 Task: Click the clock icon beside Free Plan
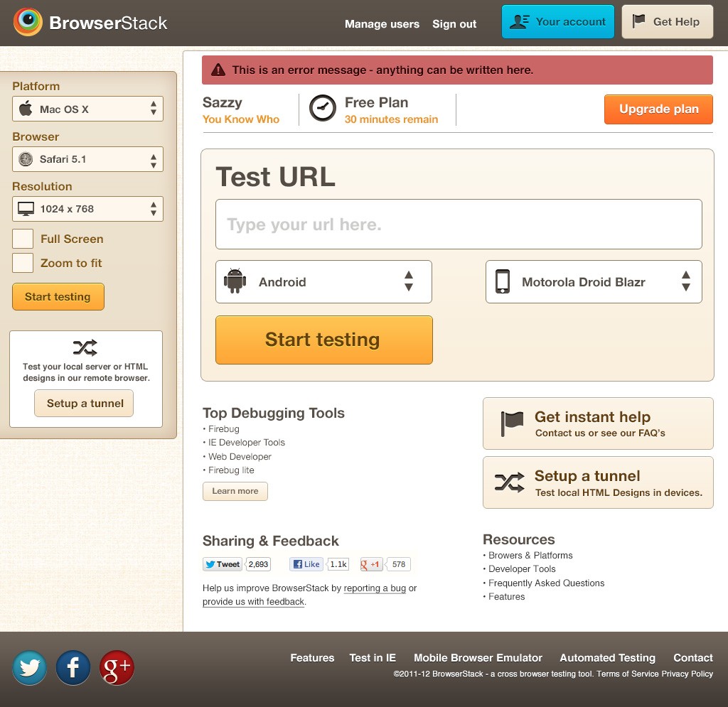point(322,108)
